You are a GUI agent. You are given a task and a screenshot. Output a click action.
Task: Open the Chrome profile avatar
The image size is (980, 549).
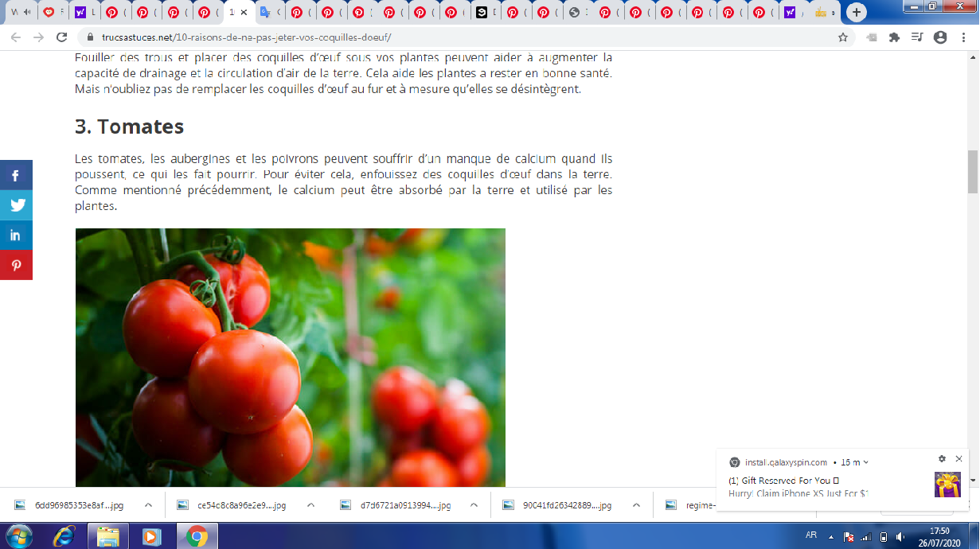coord(940,37)
